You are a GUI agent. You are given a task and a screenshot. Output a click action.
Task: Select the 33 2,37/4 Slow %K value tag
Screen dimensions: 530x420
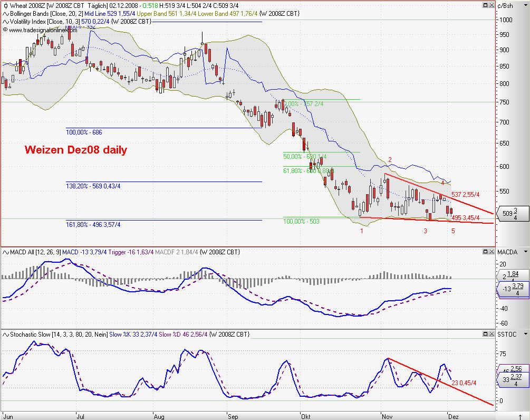coord(513,380)
